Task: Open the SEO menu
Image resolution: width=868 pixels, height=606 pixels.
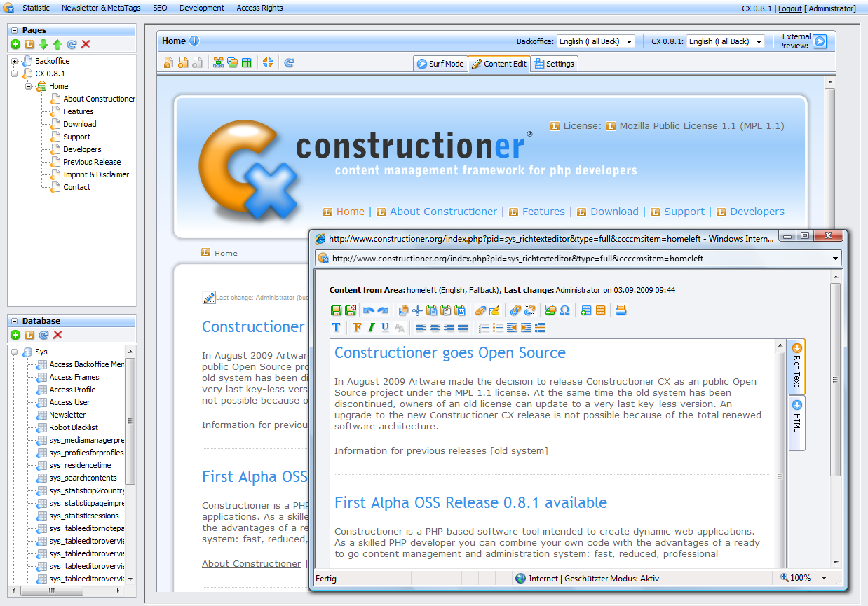Action: (160, 8)
